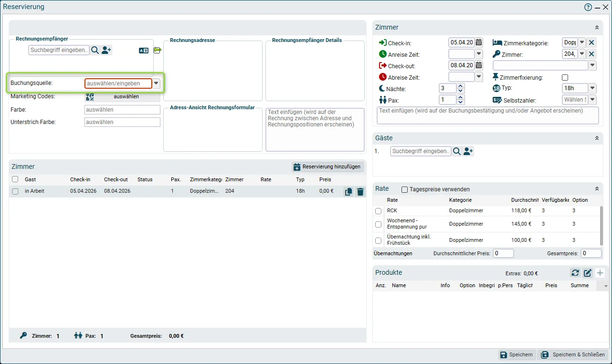Add a new guest via Gäste person-plus icon
The image size is (612, 364).
[x=468, y=151]
